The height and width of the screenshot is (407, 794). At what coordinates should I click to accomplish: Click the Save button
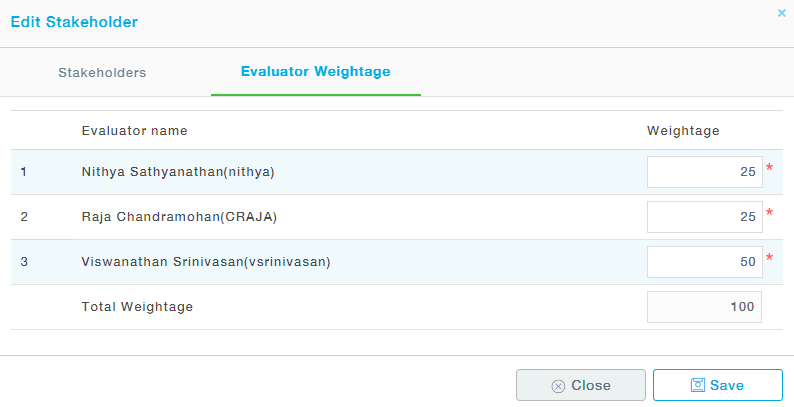(x=717, y=385)
